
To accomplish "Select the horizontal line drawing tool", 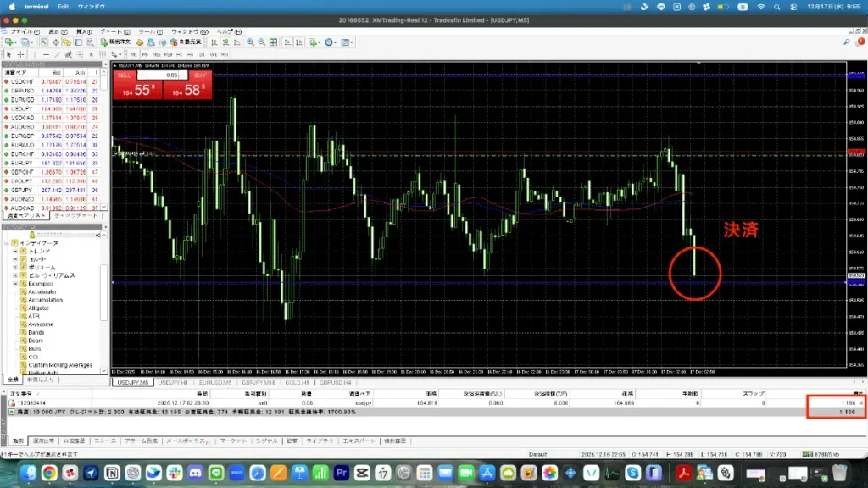I will [x=46, y=54].
